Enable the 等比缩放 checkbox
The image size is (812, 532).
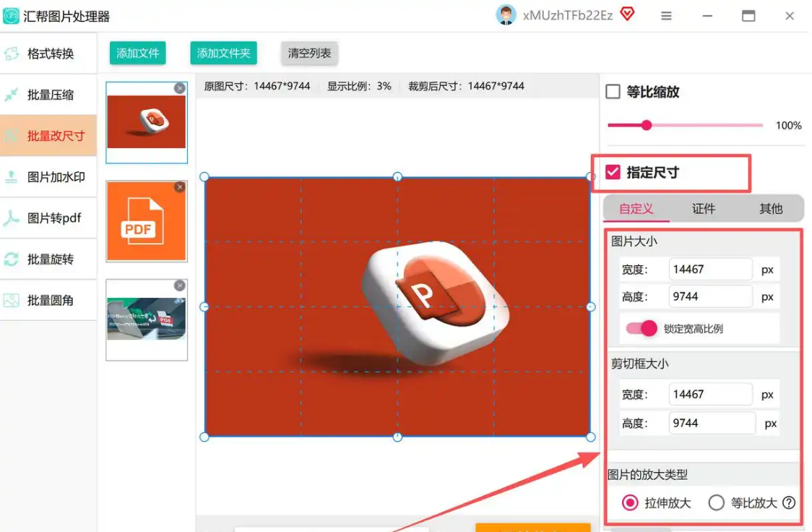(613, 92)
